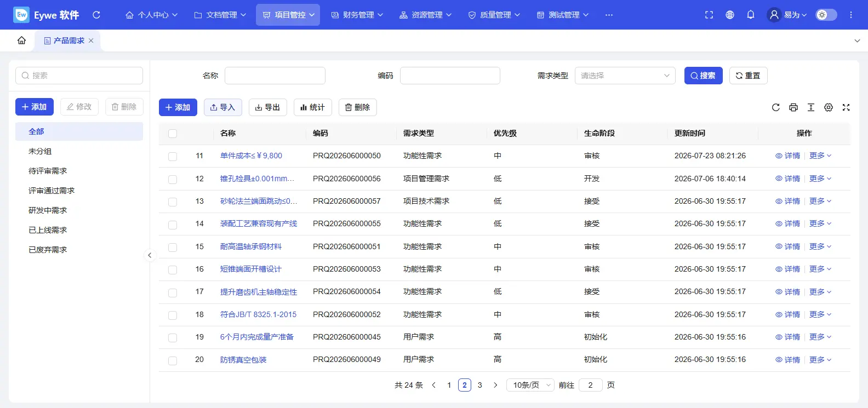Click the 统计 statistics button

tap(313, 107)
